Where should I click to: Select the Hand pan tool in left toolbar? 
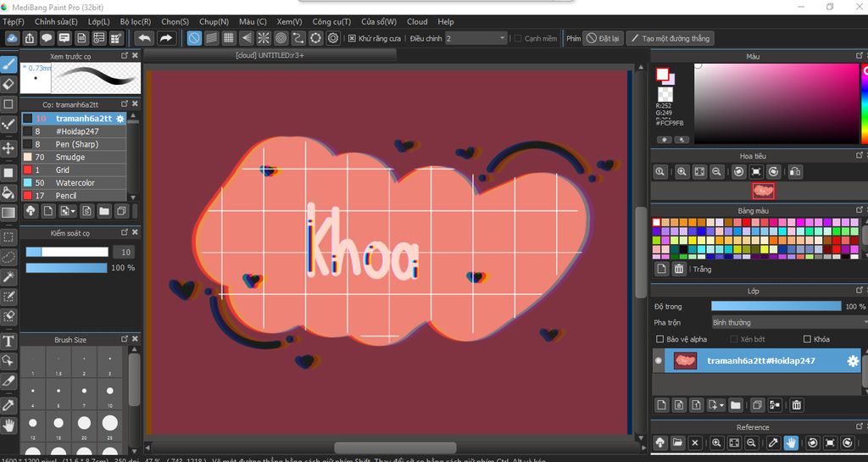point(8,425)
